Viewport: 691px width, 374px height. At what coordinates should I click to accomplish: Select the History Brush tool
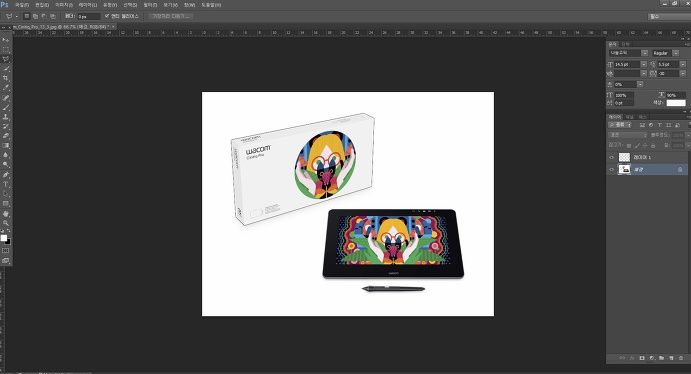[6, 126]
